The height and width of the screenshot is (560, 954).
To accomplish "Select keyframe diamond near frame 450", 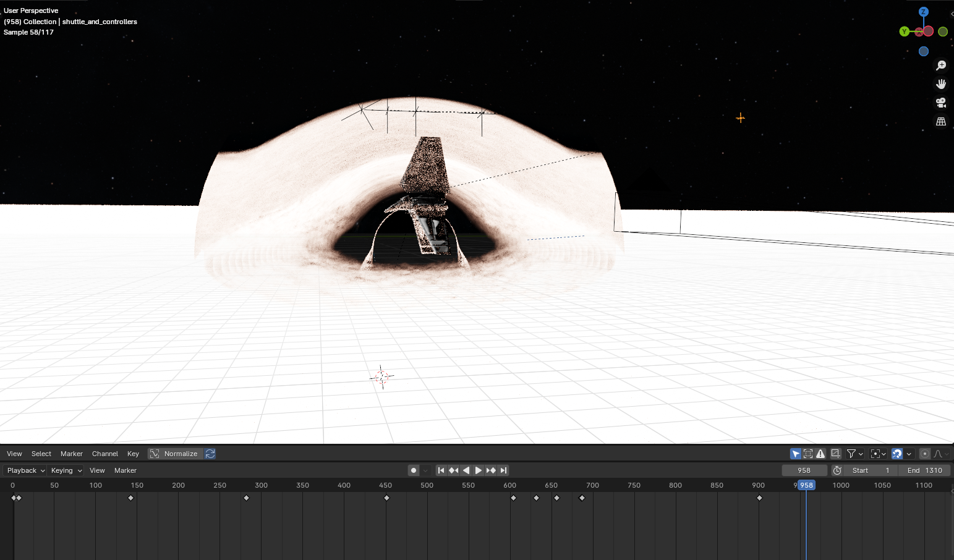I will coord(386,498).
